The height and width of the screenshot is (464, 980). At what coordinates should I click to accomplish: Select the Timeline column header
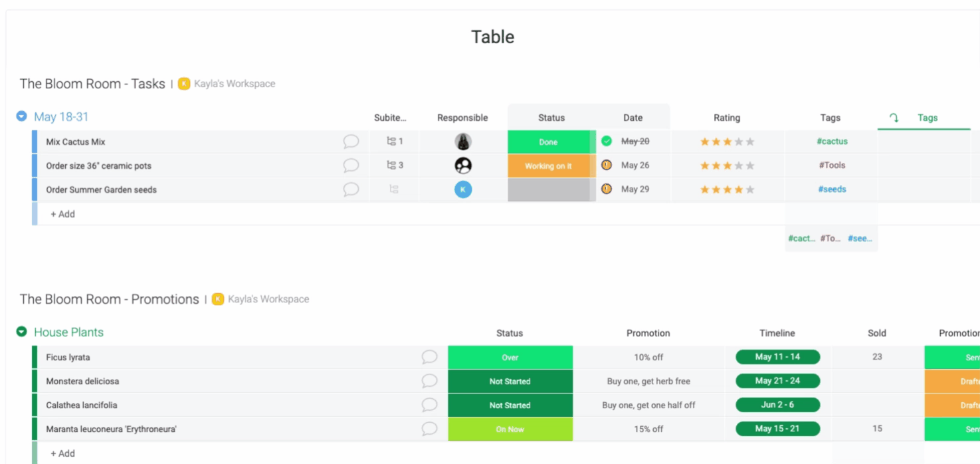777,333
